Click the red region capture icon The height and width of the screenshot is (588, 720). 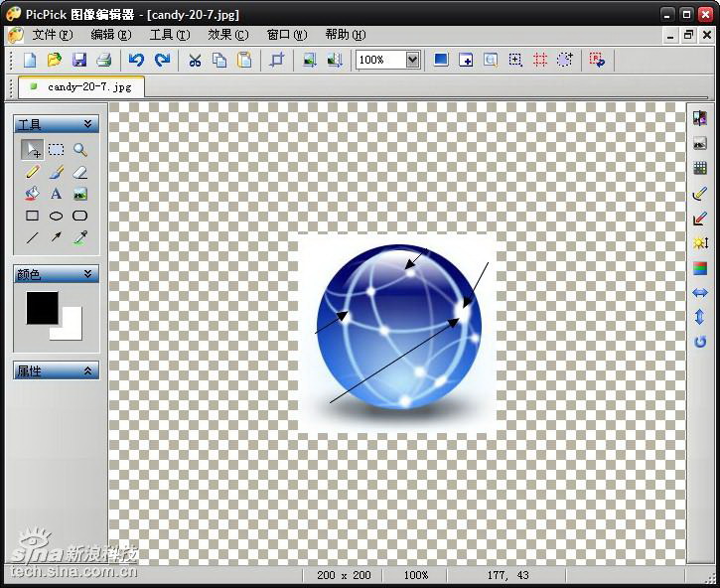point(540,60)
